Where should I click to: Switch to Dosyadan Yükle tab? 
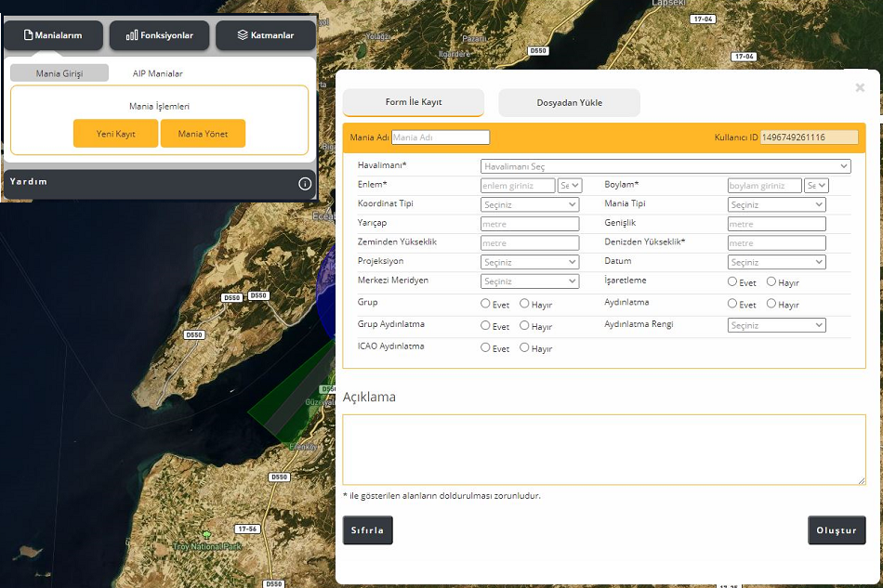coord(569,103)
